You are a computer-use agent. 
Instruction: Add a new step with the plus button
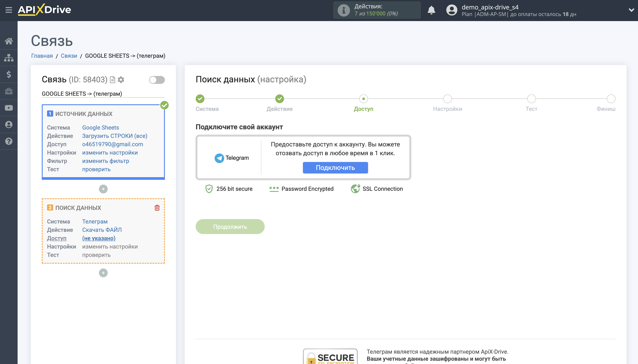tap(103, 189)
